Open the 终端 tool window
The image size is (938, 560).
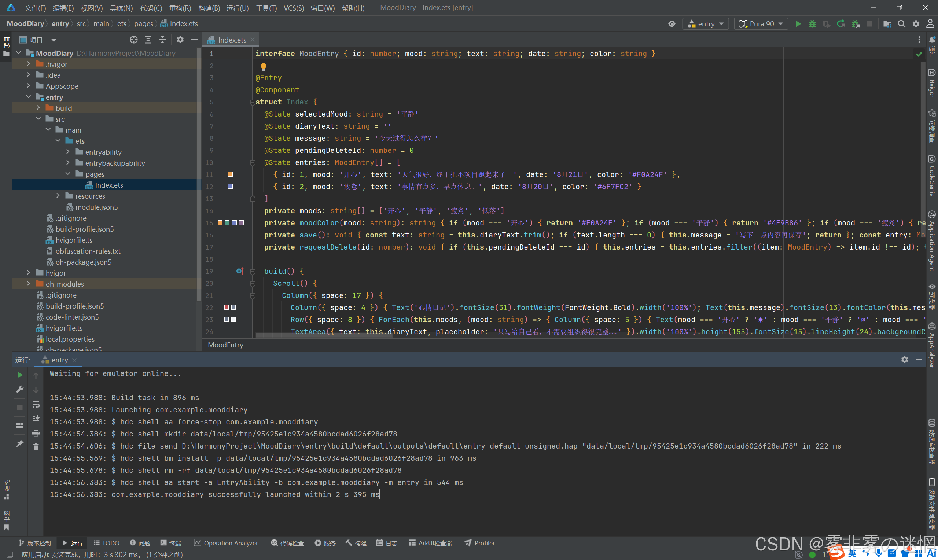point(170,543)
